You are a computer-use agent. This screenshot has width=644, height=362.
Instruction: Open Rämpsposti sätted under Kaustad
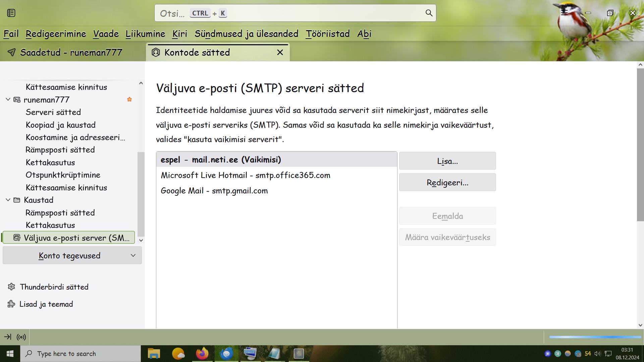(x=60, y=213)
